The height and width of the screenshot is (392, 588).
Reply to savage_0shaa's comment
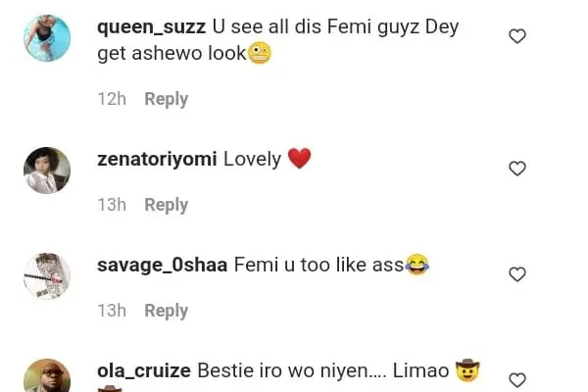[166, 311]
